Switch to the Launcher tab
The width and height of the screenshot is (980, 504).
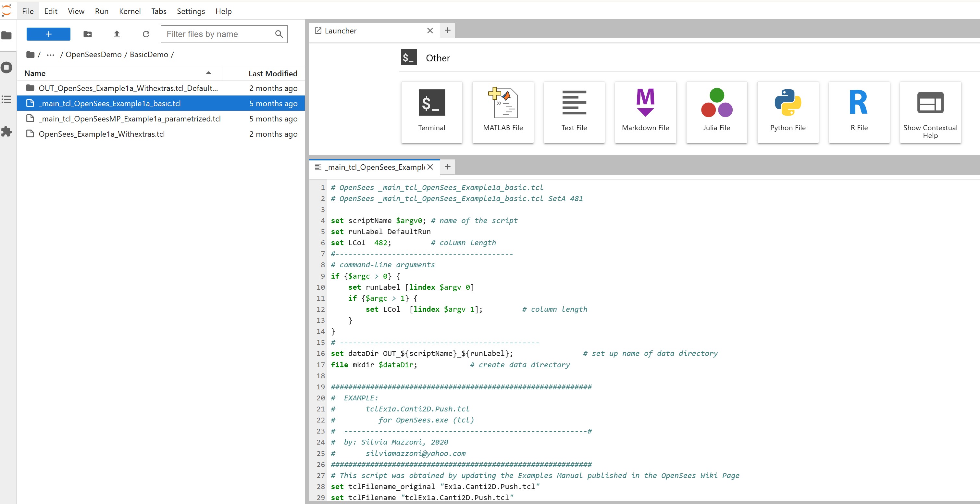tap(341, 31)
